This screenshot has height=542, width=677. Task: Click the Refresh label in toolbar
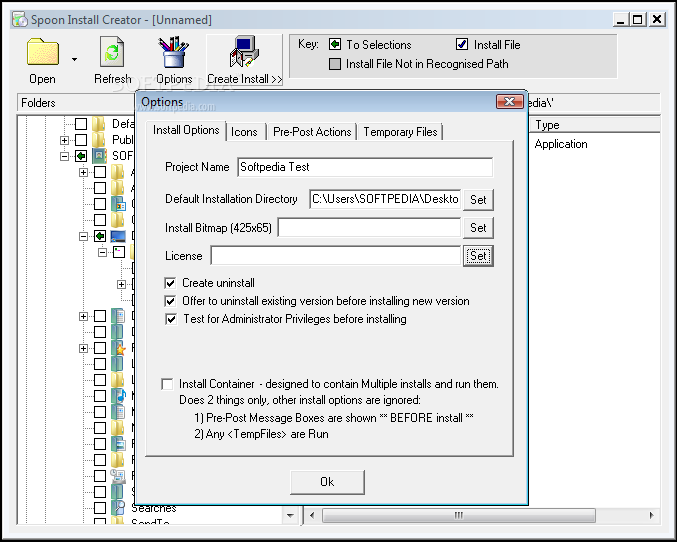(113, 79)
